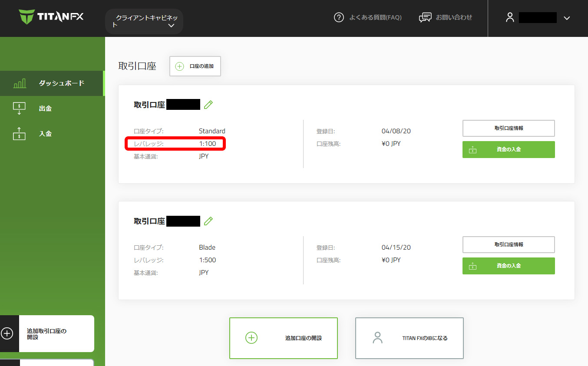This screenshot has height=366, width=588.
Task: Open 取引口座情報 for the Standard account
Action: (509, 128)
